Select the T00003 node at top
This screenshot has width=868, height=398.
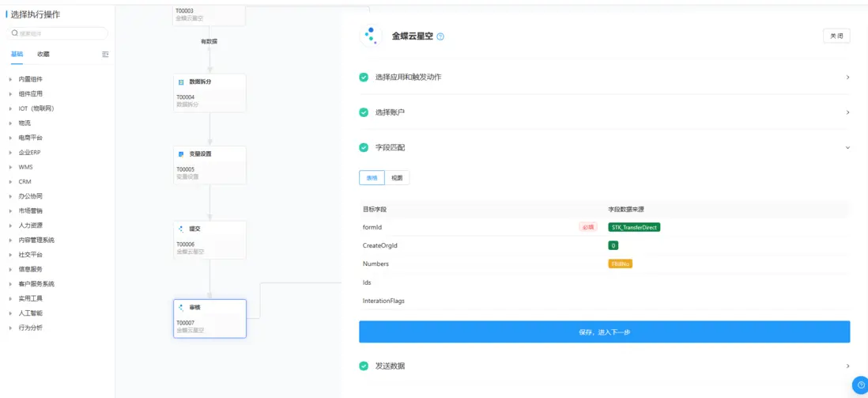click(x=209, y=16)
